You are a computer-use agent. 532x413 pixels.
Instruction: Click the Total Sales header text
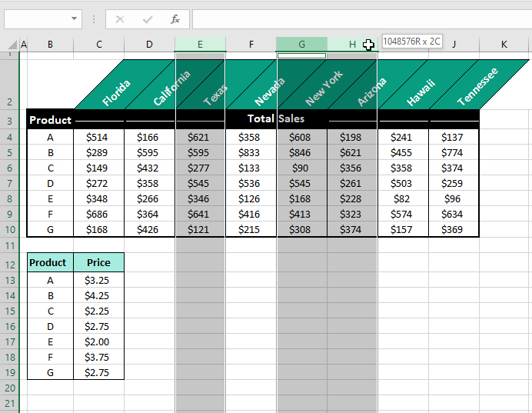point(275,118)
